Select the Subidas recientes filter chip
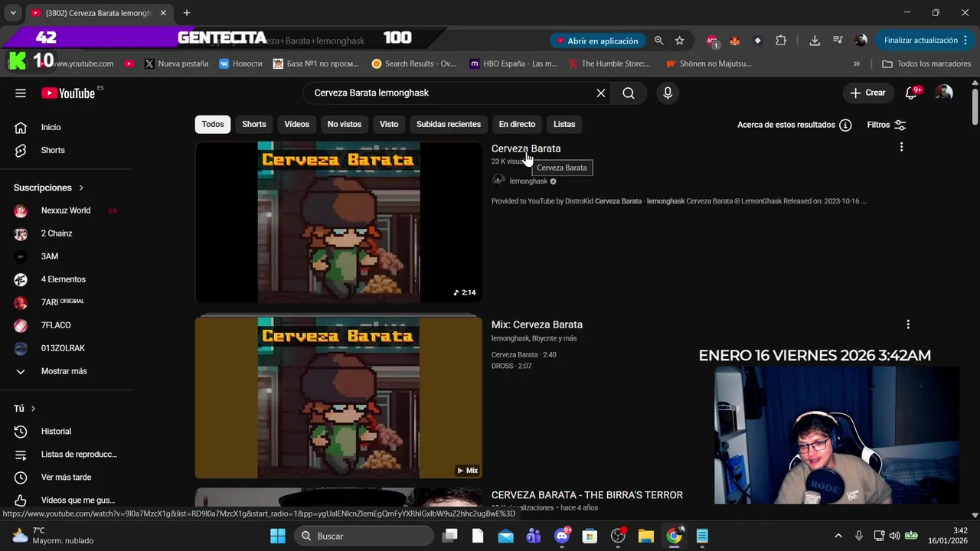980x551 pixels. 449,124
